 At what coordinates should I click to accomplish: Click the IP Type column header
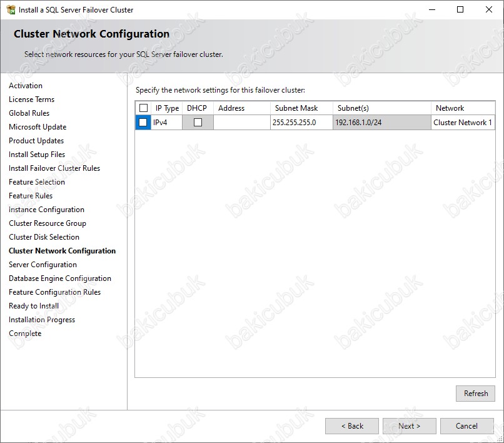click(x=167, y=108)
